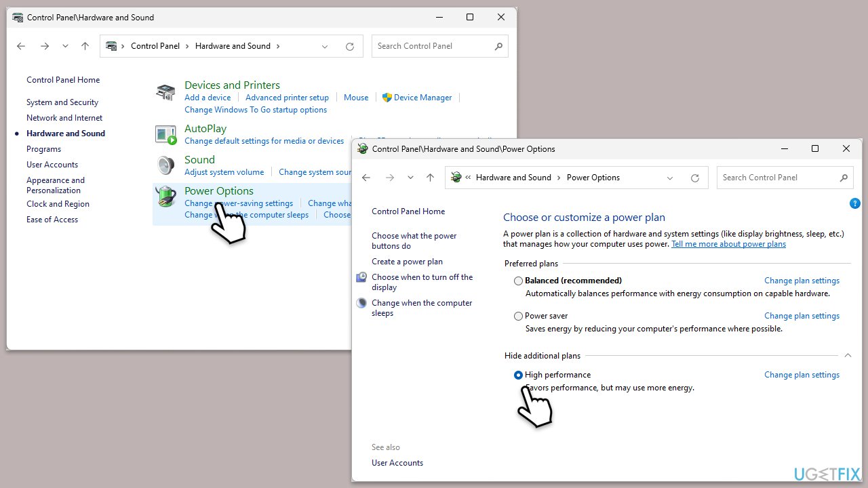This screenshot has height=488, width=868.
Task: Go forward in Power Options window
Action: [x=390, y=178]
